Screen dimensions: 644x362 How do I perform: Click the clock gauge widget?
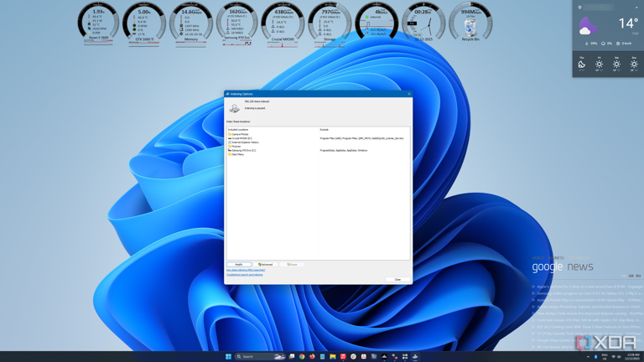tap(423, 22)
